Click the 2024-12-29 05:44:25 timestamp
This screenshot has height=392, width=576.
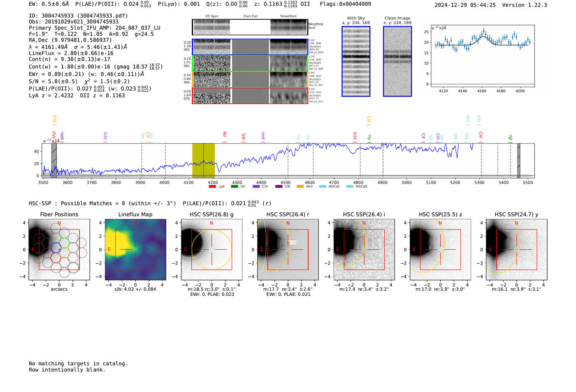point(465,5)
